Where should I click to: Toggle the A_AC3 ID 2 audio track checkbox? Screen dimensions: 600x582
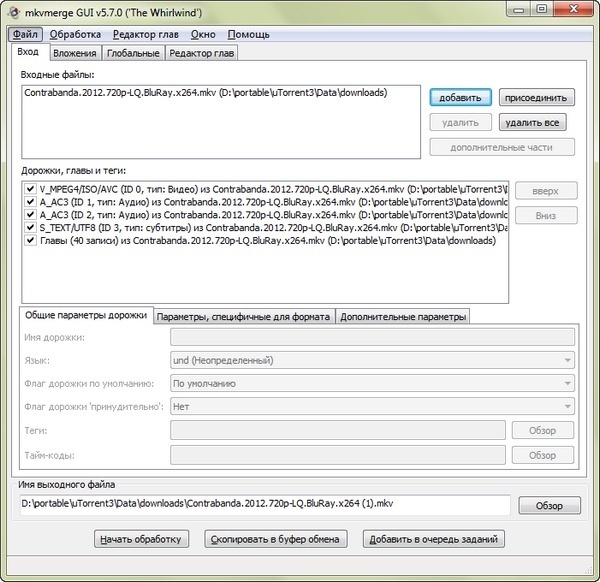click(30, 214)
